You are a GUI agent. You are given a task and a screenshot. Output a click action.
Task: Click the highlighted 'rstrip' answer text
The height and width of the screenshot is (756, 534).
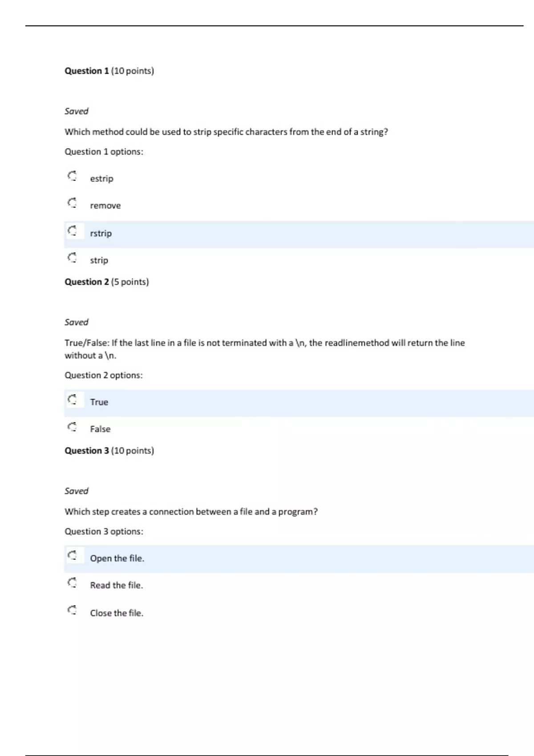point(101,233)
